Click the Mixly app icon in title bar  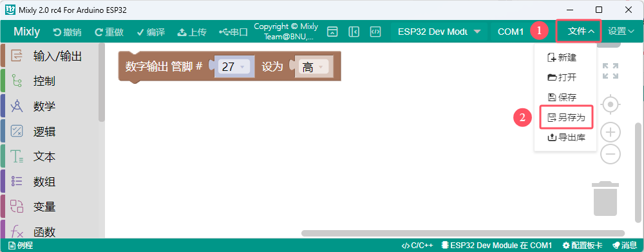point(10,10)
